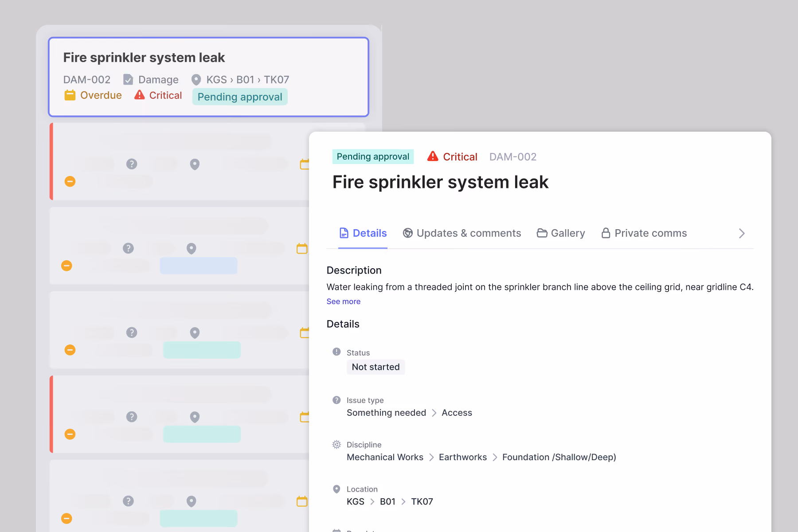
Task: Expand more tabs with right chevron
Action: click(742, 233)
